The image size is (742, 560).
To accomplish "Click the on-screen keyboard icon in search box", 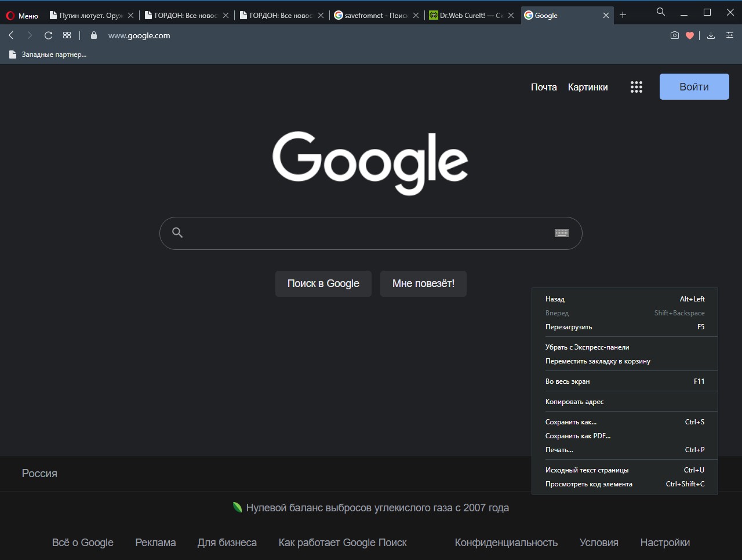I will click(561, 233).
